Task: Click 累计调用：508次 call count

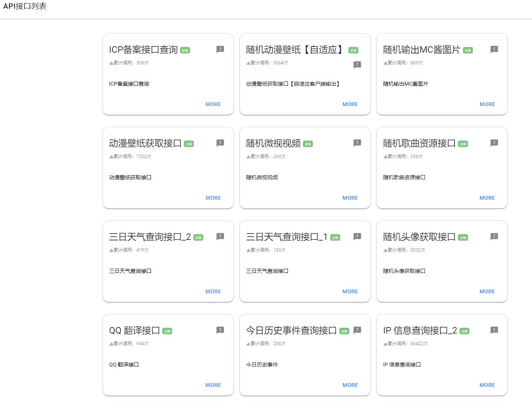Action: tap(129, 63)
